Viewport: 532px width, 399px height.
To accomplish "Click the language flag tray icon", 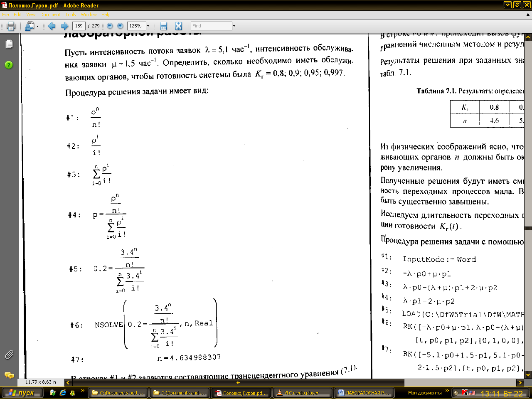I will click(472, 393).
